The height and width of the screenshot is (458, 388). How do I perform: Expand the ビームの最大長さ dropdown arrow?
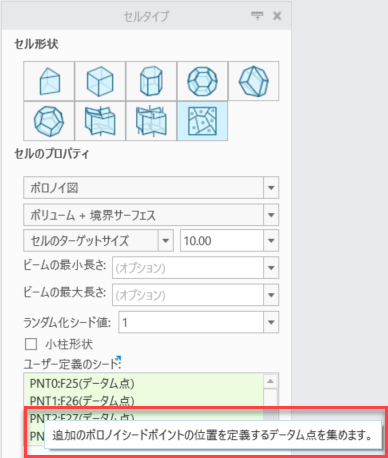tap(271, 295)
